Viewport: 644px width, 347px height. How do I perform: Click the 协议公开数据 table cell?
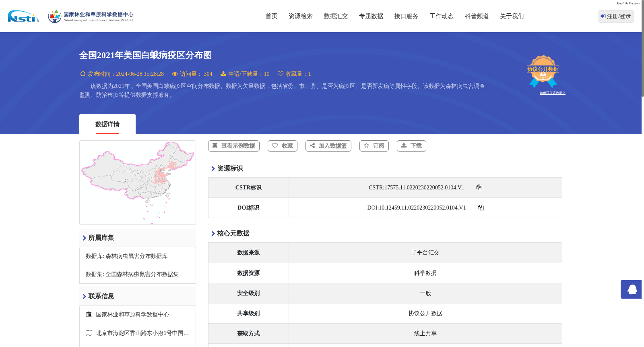(425, 313)
